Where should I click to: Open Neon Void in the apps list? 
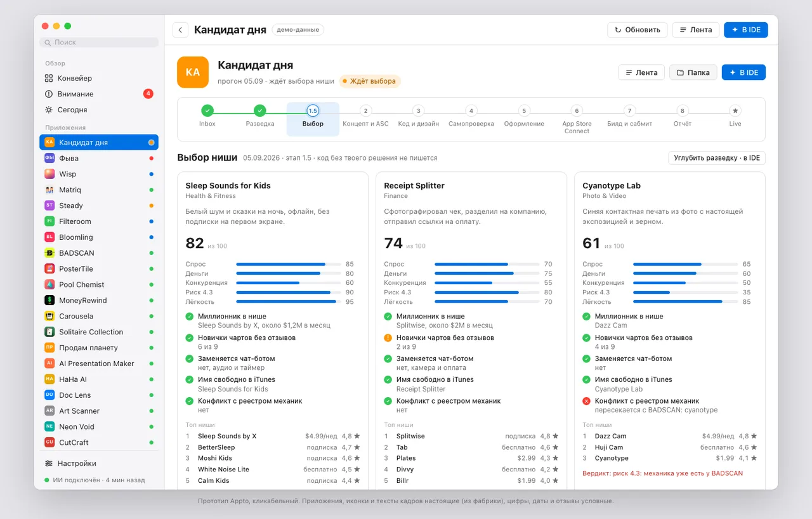click(x=99, y=427)
